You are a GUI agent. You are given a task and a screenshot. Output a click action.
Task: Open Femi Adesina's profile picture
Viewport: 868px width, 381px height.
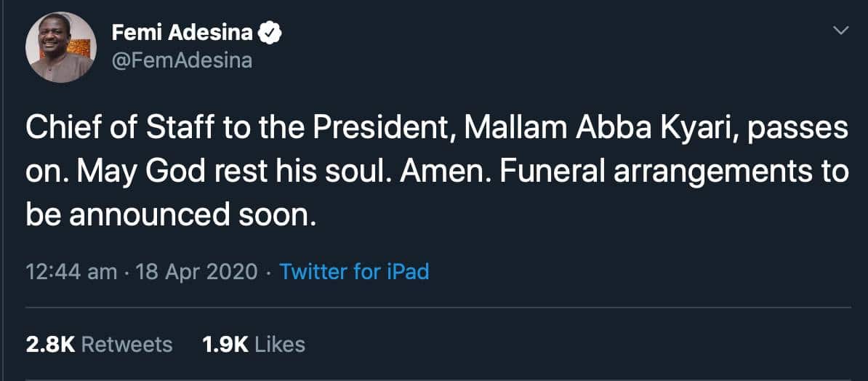tap(61, 47)
